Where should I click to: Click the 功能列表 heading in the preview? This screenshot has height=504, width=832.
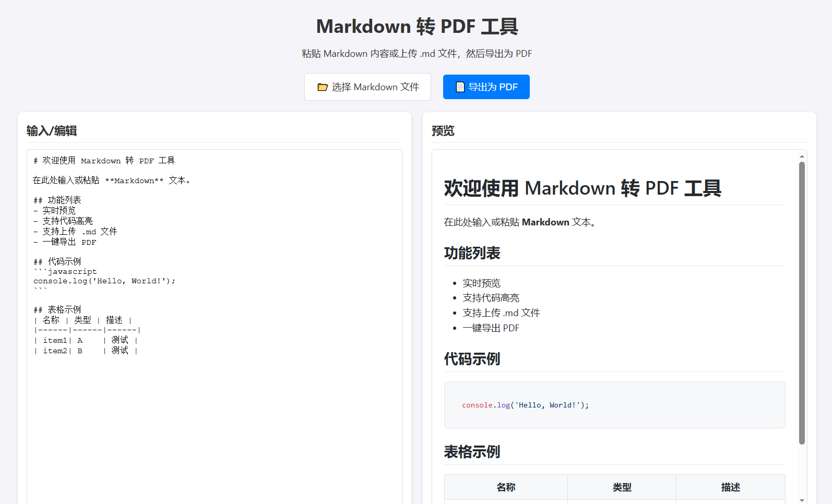(472, 253)
